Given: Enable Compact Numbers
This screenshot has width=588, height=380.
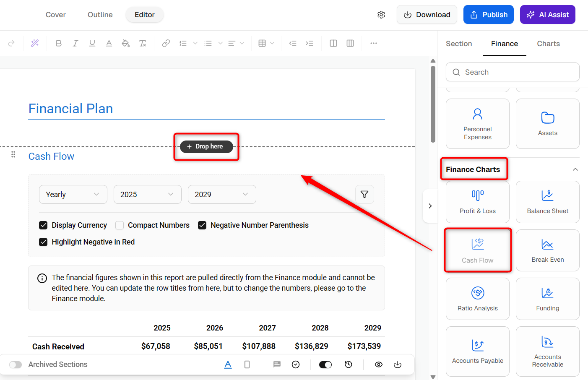Looking at the screenshot, I should (x=120, y=225).
